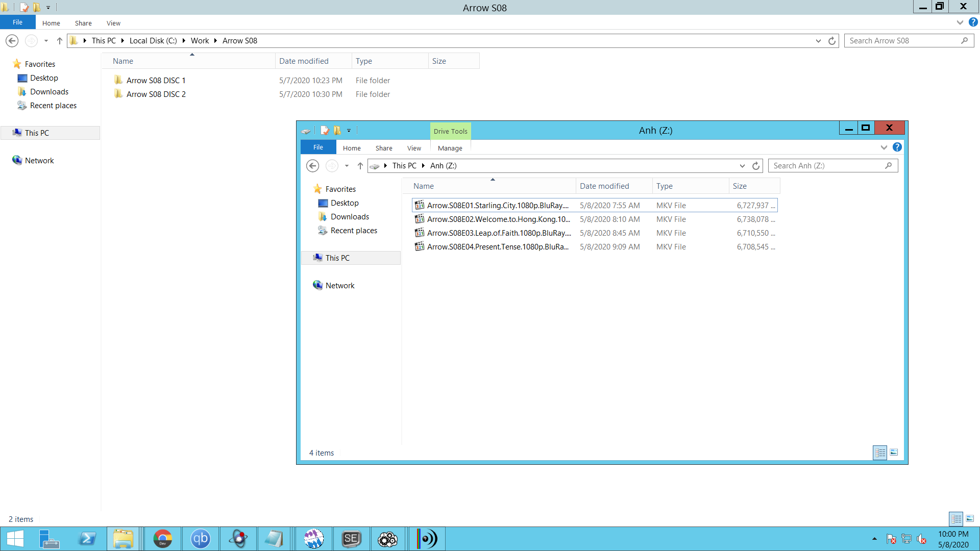Screen dimensions: 980x551
Task: Open Share tab in Arrow S08 window
Action: (83, 23)
